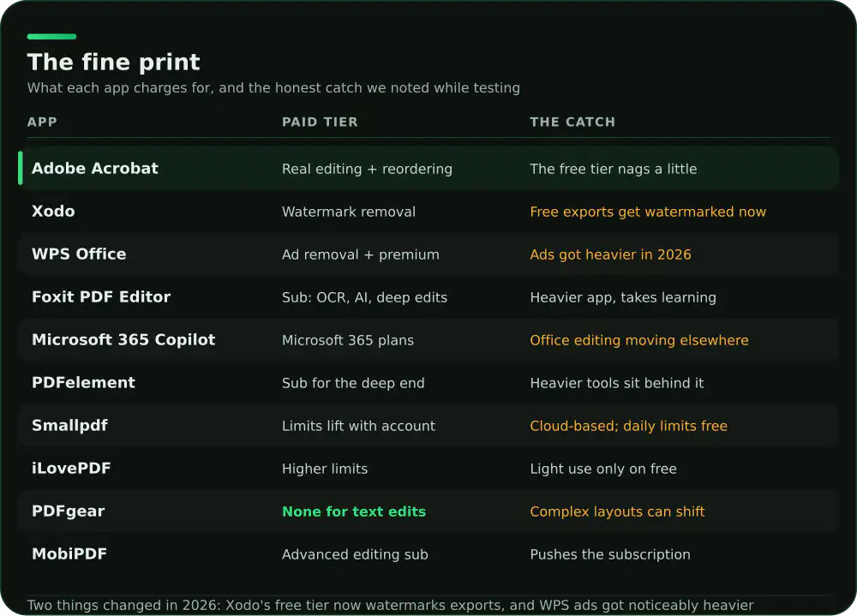857x616 pixels.
Task: Click 'Ad removal + premium' cell
Action: (361, 254)
